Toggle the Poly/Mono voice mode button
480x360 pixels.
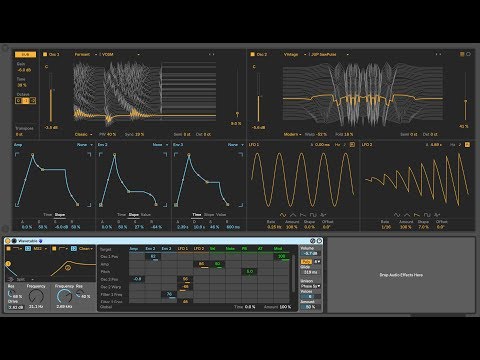pyautogui.click(x=306, y=262)
